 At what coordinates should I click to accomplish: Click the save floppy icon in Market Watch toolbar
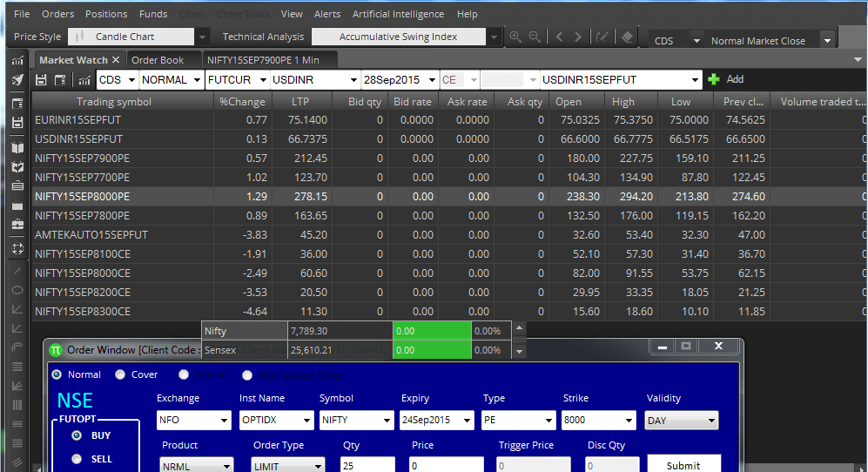point(41,80)
